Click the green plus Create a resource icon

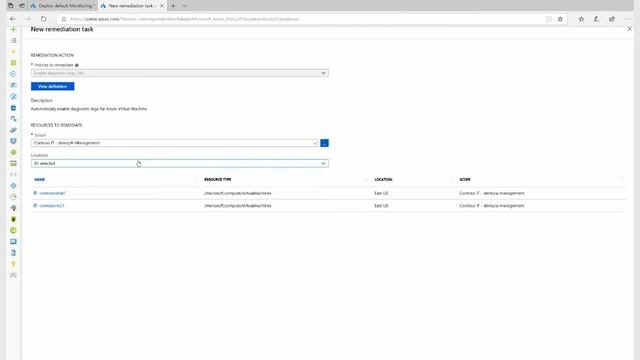click(13, 30)
